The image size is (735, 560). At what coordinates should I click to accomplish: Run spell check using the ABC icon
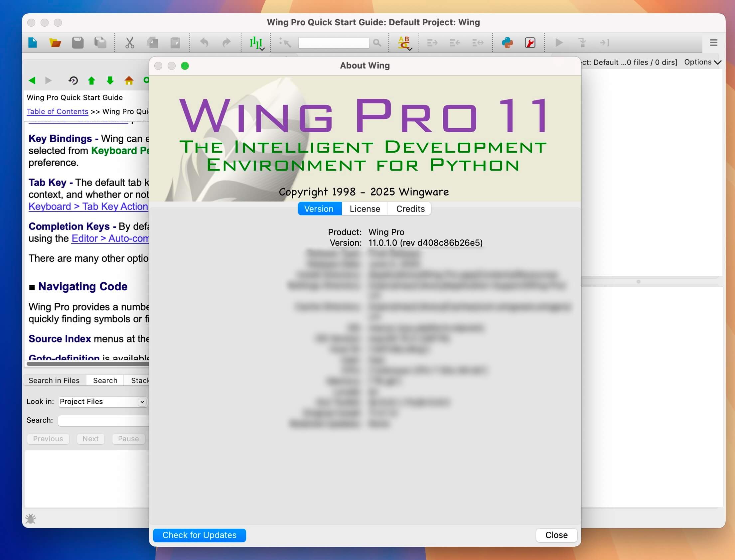coord(404,43)
